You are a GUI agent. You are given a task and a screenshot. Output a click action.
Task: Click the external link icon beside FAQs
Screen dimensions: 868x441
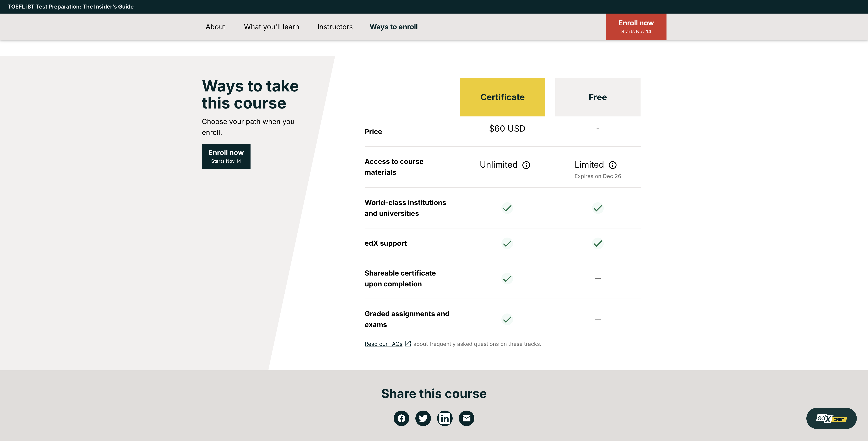[408, 344]
